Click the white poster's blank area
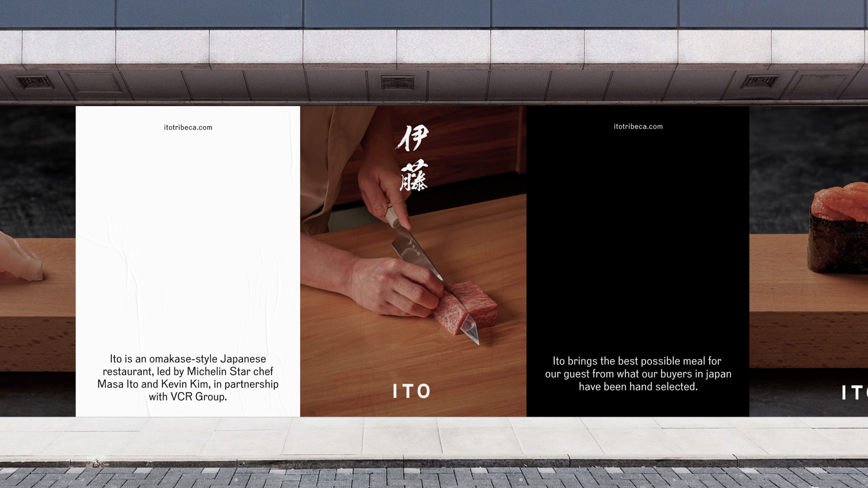The image size is (868, 488). coord(188,239)
